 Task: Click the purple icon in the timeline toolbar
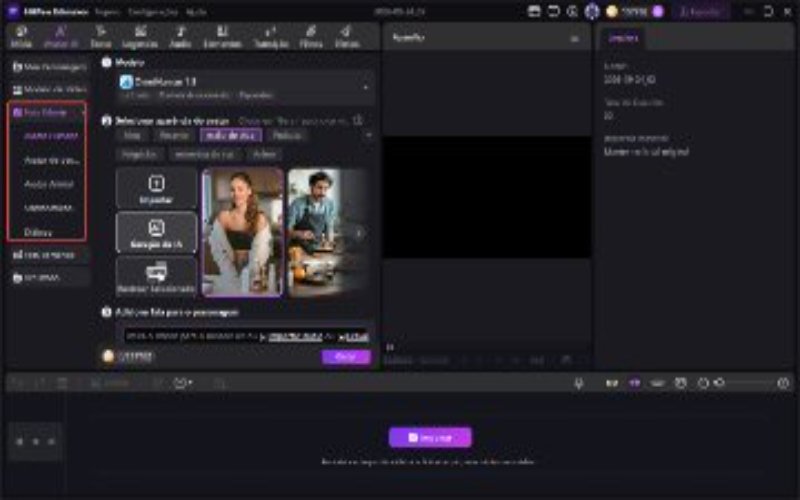click(x=634, y=383)
